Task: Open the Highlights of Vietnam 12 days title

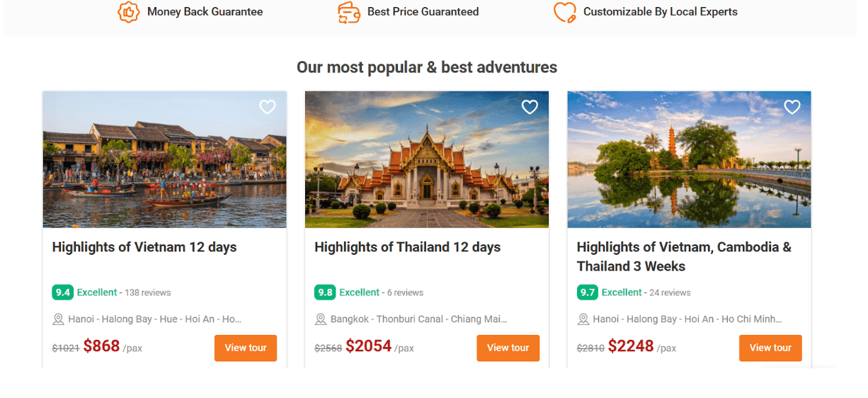Action: 144,247
